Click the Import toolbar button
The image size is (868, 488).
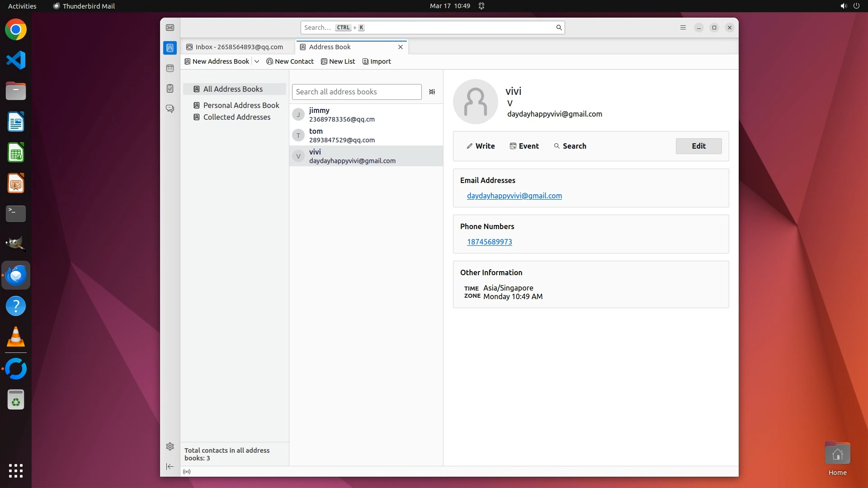tap(377, 61)
